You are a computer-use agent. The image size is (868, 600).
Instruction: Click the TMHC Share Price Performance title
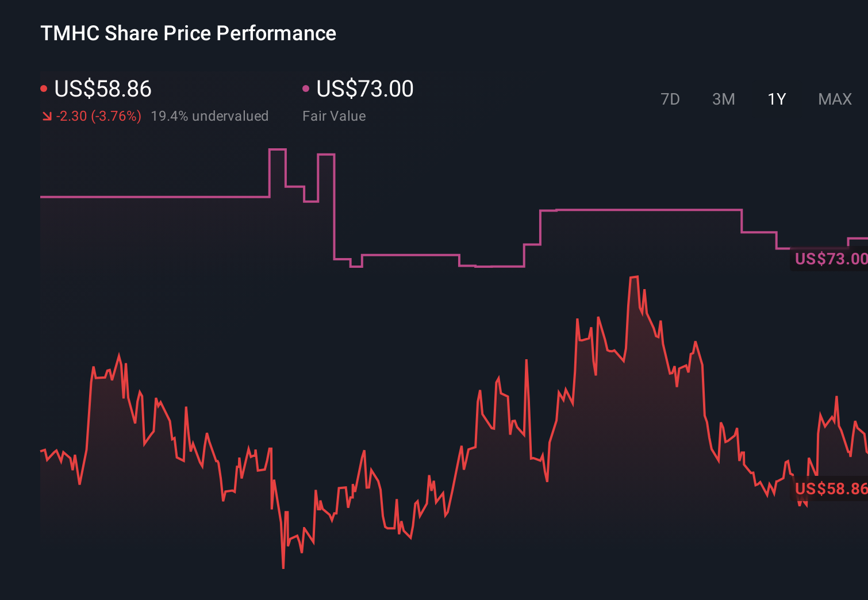188,33
